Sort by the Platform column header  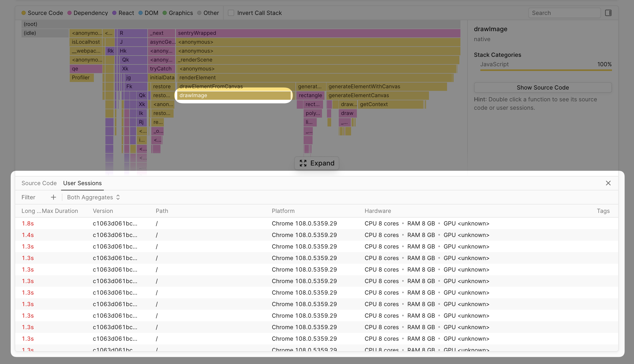[x=283, y=211]
